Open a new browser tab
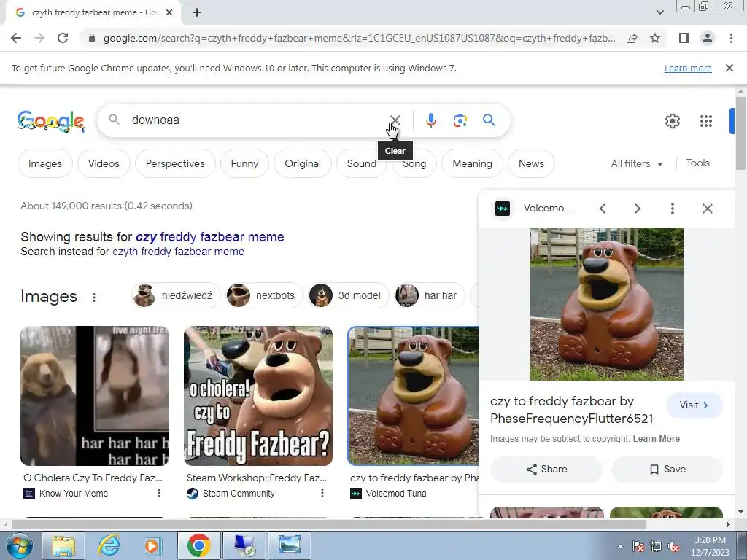The width and height of the screenshot is (747, 560). coord(197,13)
